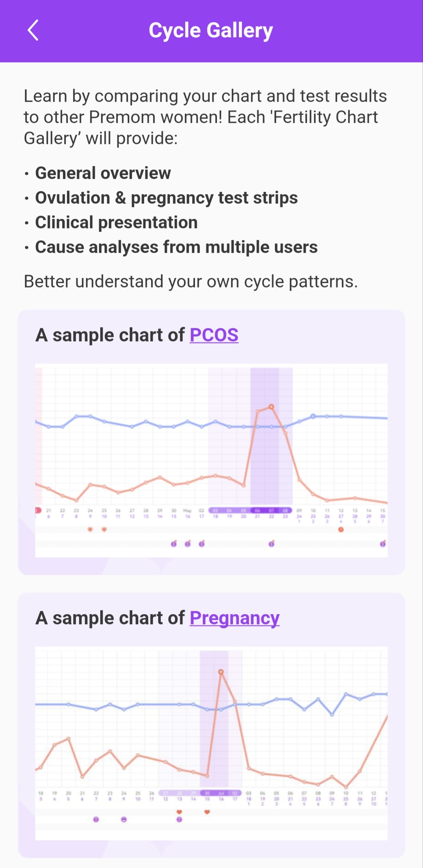Image resolution: width=423 pixels, height=868 pixels.
Task: Tap the orange circle icon under date 12 in PCOS chart
Action: (341, 529)
